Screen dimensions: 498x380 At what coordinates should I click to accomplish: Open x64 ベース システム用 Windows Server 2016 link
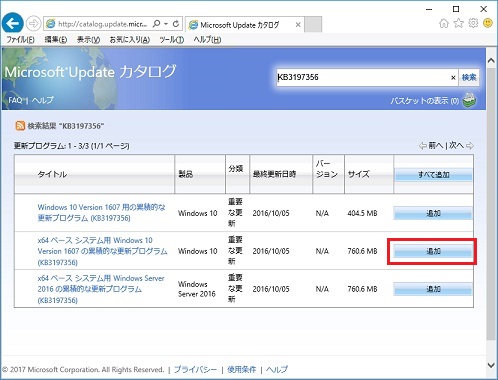click(x=101, y=289)
